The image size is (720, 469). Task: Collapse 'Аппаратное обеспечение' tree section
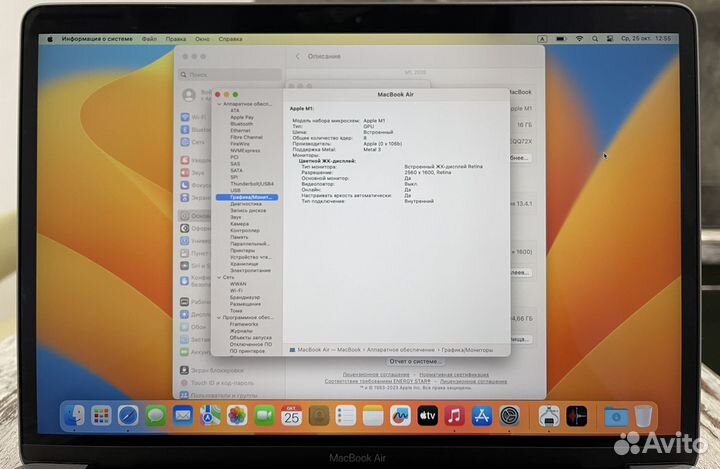tap(219, 104)
